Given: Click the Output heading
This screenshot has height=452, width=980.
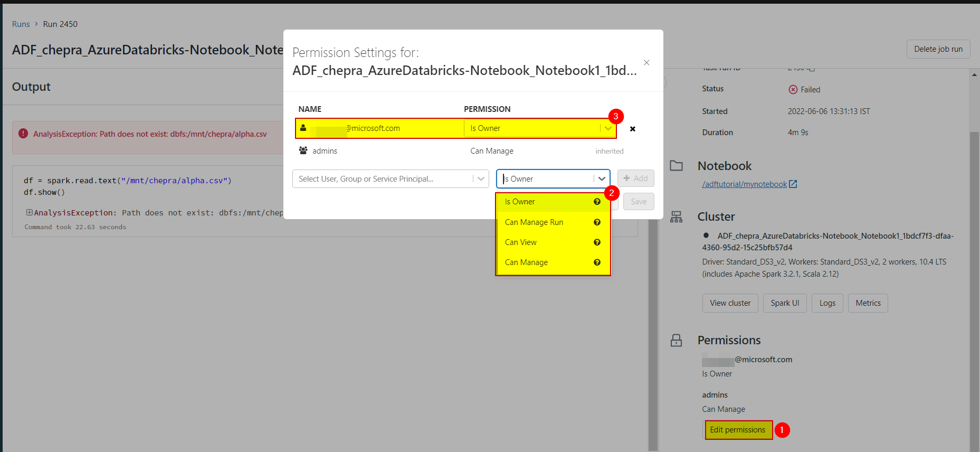Looking at the screenshot, I should (31, 87).
